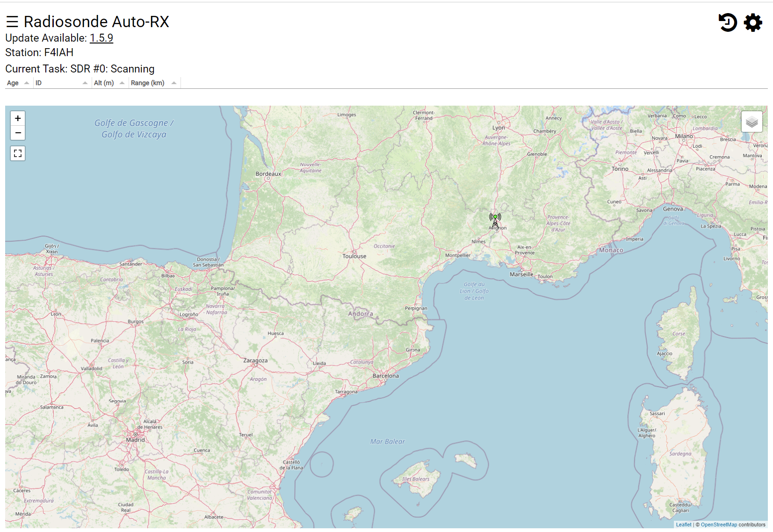The image size is (773, 532).
Task: Open the base layer switcher panel
Action: (751, 121)
